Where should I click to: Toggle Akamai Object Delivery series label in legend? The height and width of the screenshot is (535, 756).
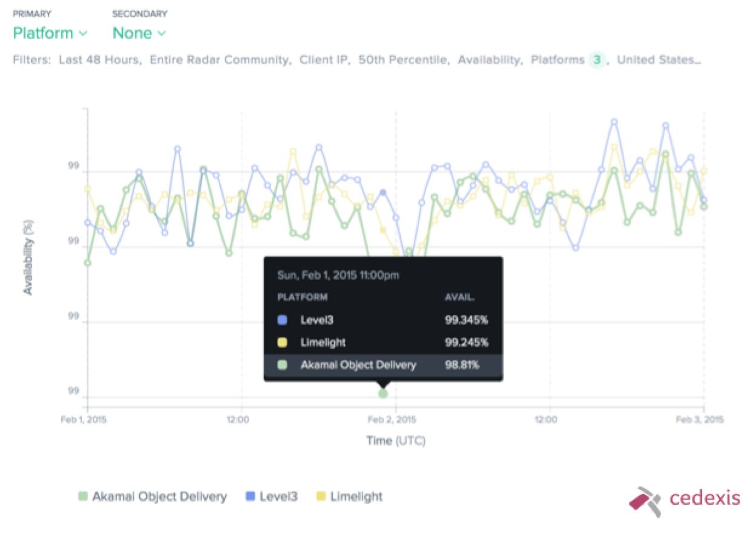(159, 497)
